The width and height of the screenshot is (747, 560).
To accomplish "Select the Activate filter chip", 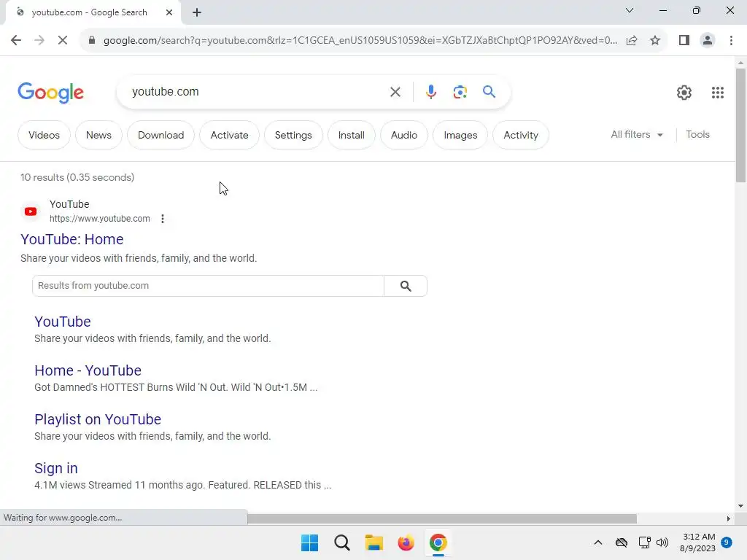I will pos(229,135).
